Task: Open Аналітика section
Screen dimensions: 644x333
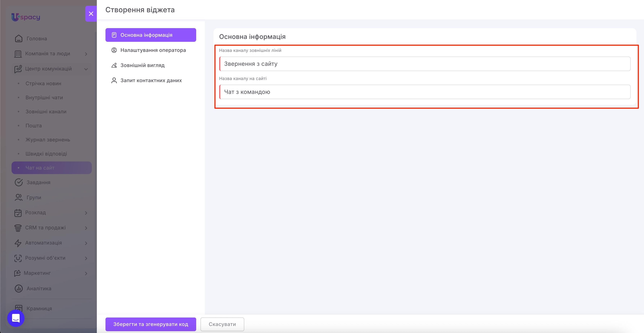Action: click(x=39, y=288)
